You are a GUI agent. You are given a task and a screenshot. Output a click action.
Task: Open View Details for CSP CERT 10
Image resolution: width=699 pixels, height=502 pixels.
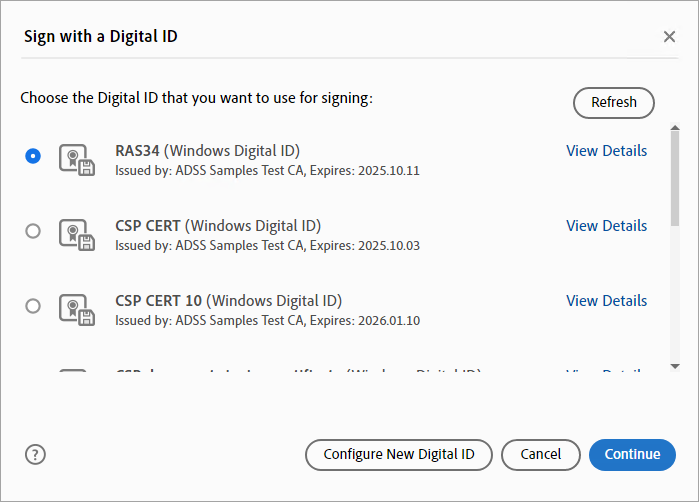[x=606, y=301]
